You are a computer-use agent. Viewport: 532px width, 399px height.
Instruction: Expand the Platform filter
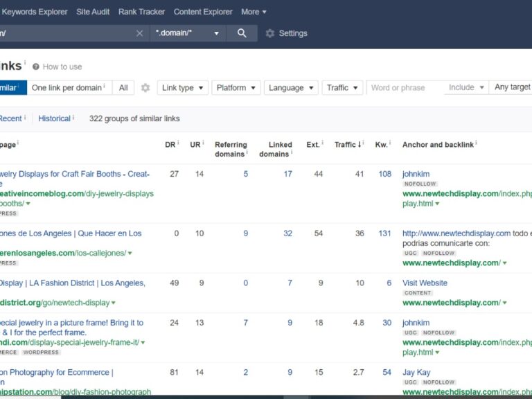236,88
